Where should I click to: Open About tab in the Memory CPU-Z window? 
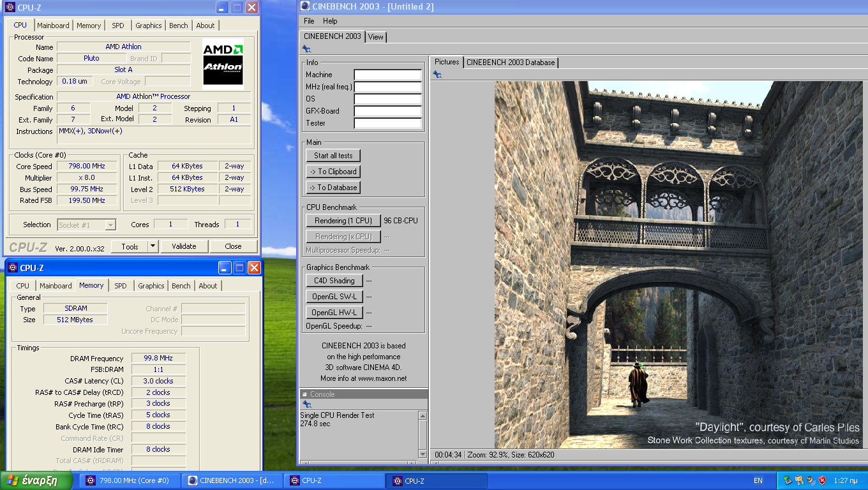tap(208, 286)
